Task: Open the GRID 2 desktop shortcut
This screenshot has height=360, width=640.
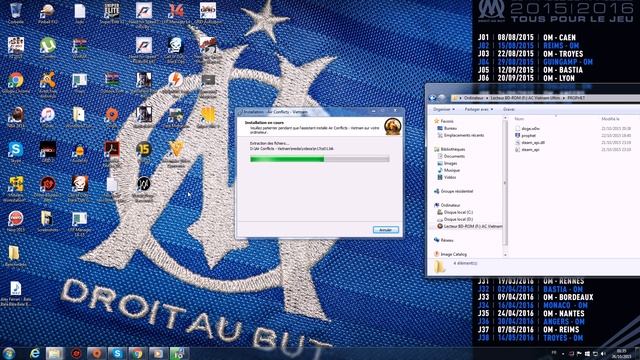Action: [x=47, y=152]
